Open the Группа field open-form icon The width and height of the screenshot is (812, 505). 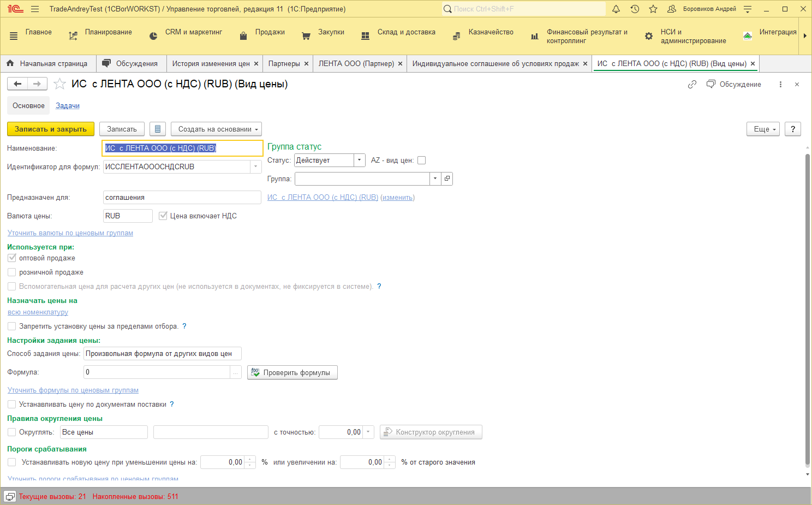(447, 179)
